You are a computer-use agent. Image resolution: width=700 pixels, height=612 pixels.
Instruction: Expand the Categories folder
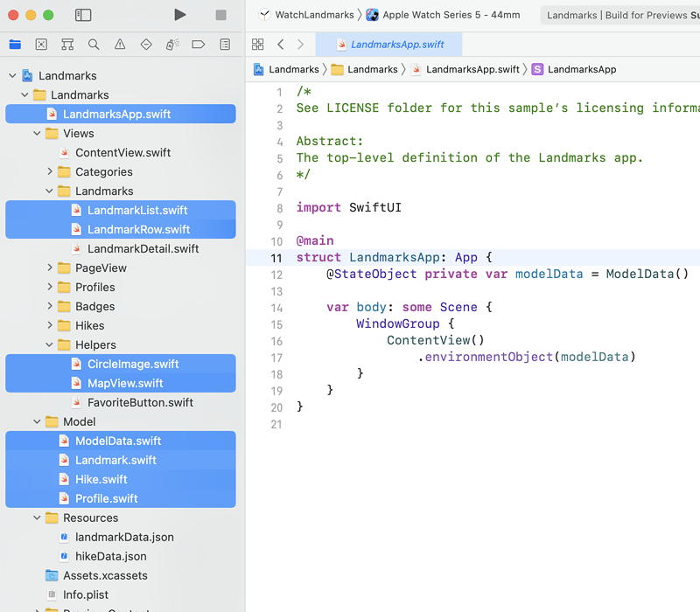click(x=50, y=171)
